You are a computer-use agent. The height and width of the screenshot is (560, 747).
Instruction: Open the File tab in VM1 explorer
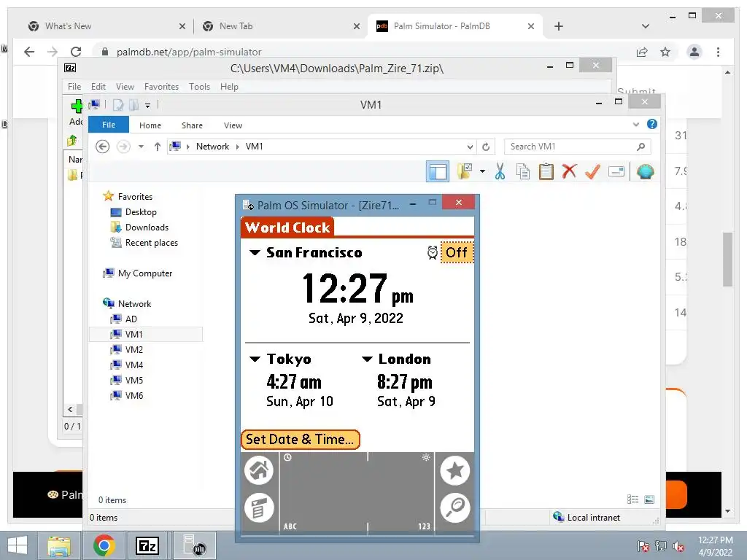(x=109, y=125)
